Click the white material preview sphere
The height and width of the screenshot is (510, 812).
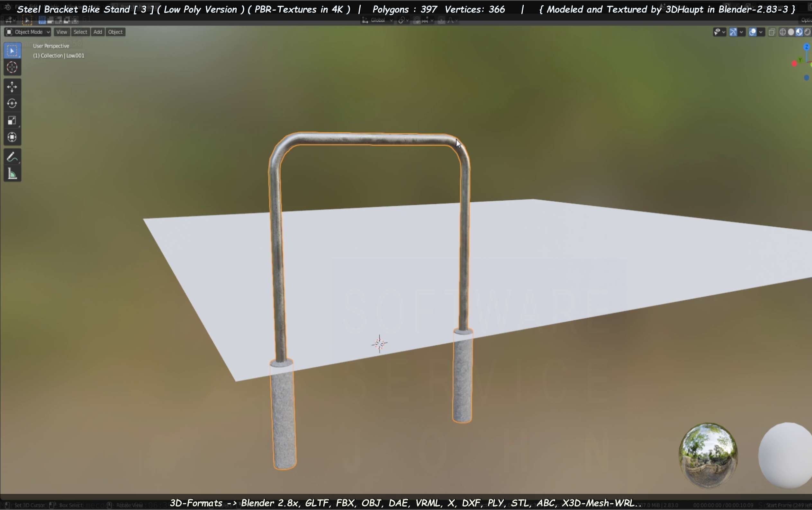786,455
